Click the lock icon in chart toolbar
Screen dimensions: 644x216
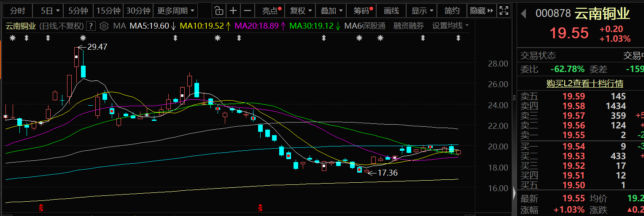[x=218, y=11]
